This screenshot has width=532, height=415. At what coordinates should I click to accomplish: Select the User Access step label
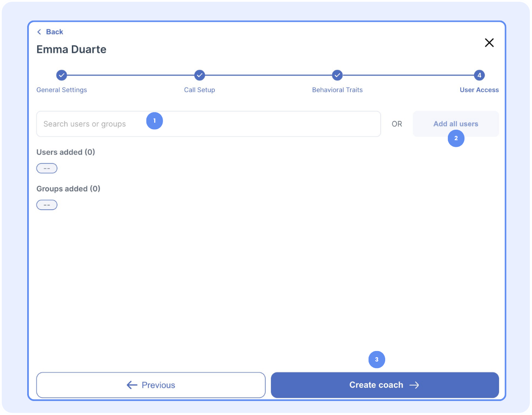(x=479, y=90)
